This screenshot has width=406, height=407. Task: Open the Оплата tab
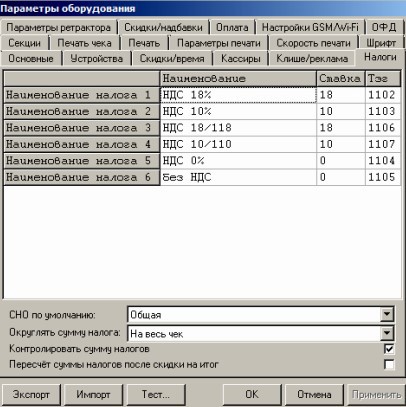[232, 27]
